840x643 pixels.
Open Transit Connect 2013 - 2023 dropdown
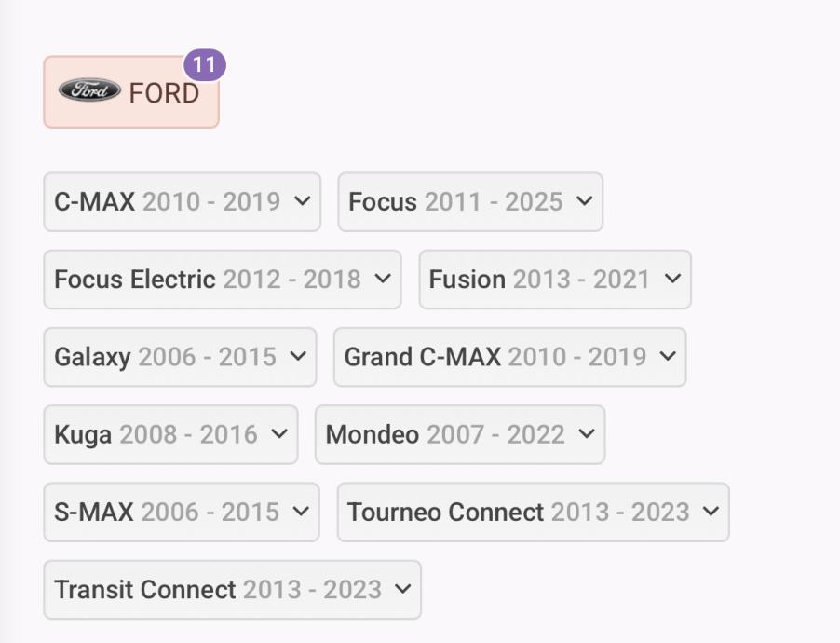coord(232,590)
